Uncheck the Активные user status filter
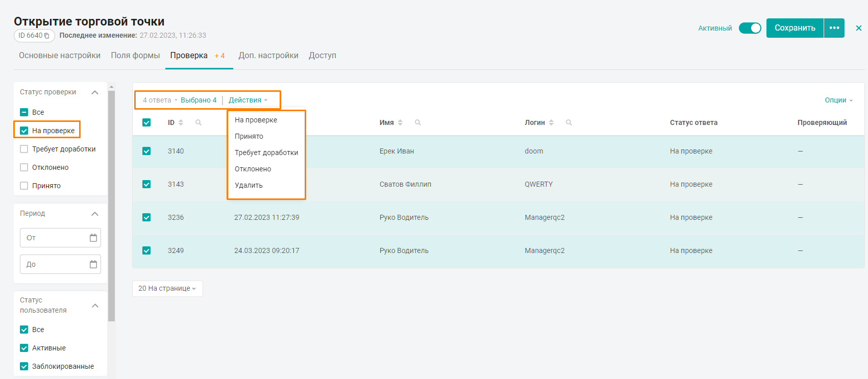 pos(24,348)
